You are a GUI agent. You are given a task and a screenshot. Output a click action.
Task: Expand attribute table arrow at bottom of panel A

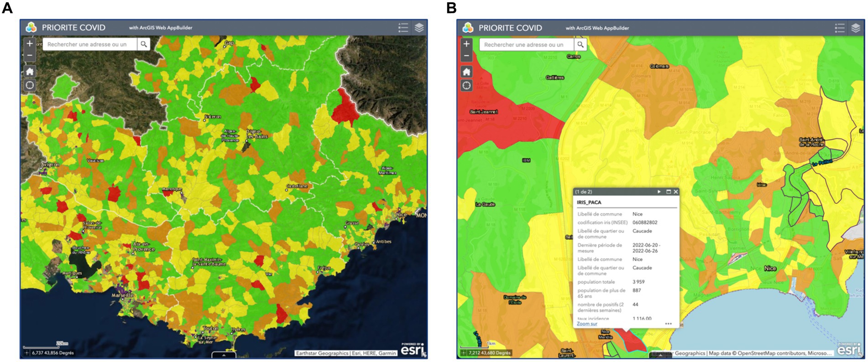[224, 354]
